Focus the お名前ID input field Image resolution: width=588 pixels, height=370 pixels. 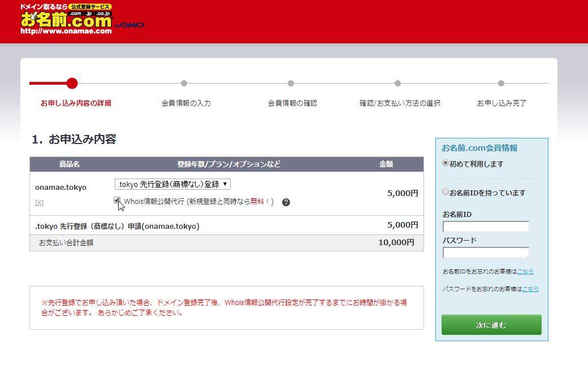(x=486, y=227)
